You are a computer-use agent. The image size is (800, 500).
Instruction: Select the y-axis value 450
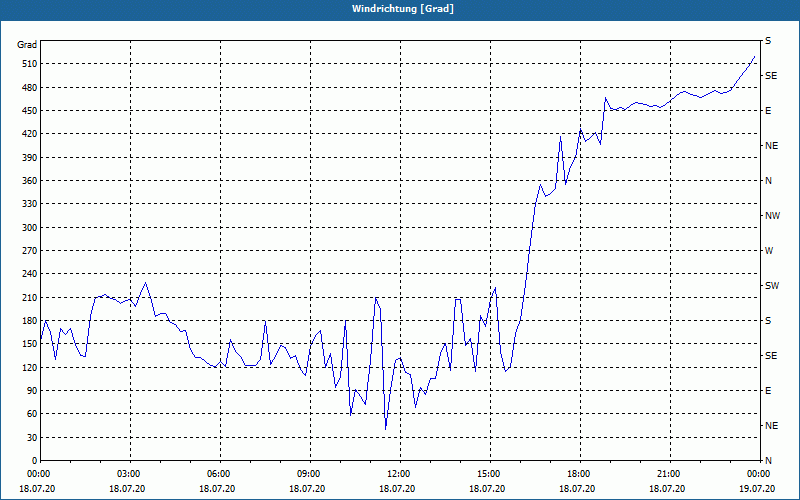pyautogui.click(x=29, y=111)
